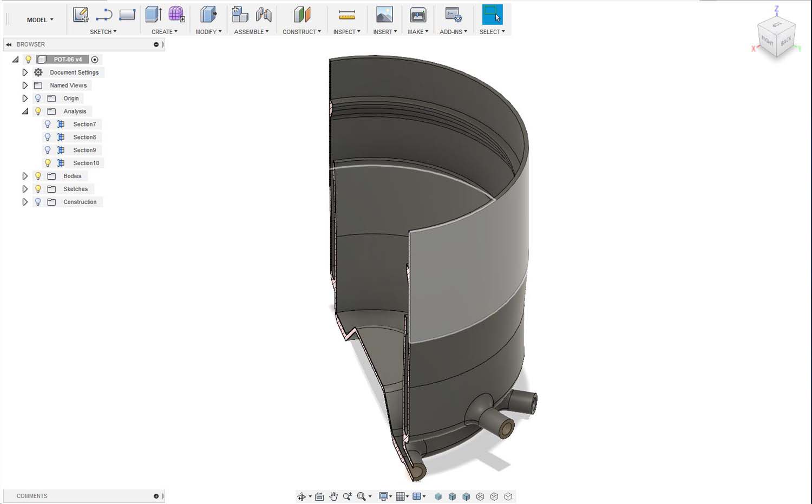Open the CONSTRUCT menu

[302, 32]
